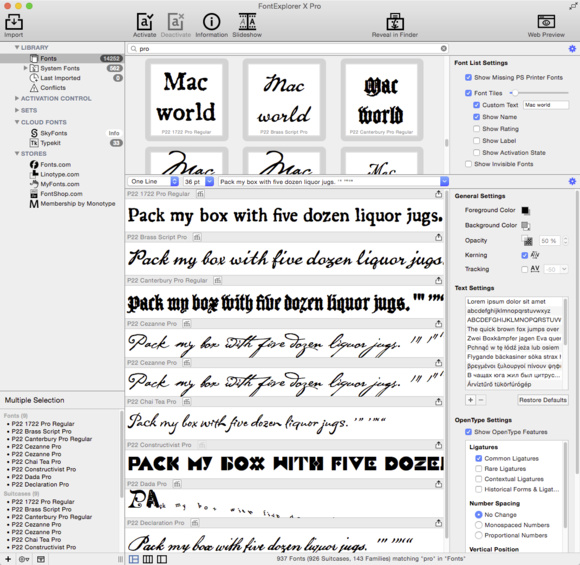Select Last Imported in sidebar
The width and height of the screenshot is (580, 565).
(x=61, y=78)
